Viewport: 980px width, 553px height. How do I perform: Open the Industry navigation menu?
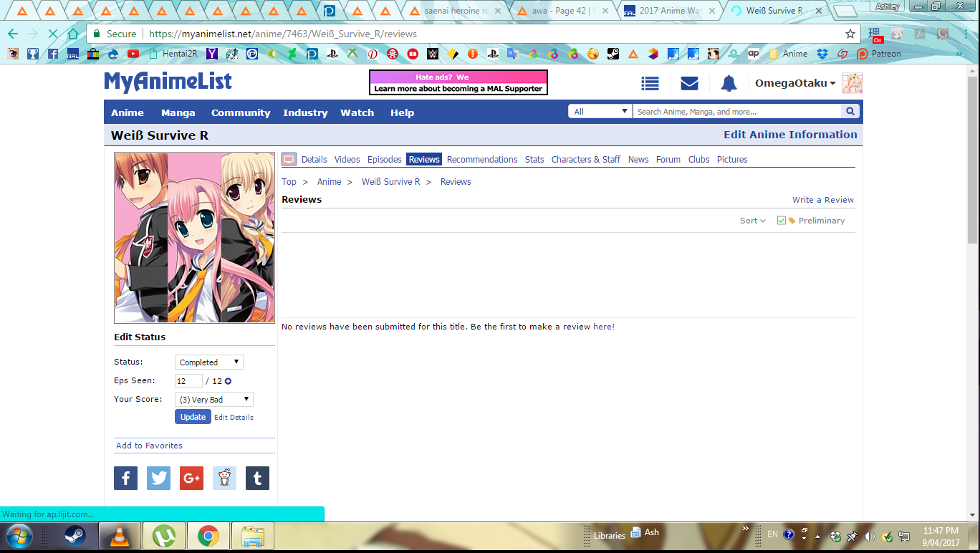pyautogui.click(x=305, y=112)
